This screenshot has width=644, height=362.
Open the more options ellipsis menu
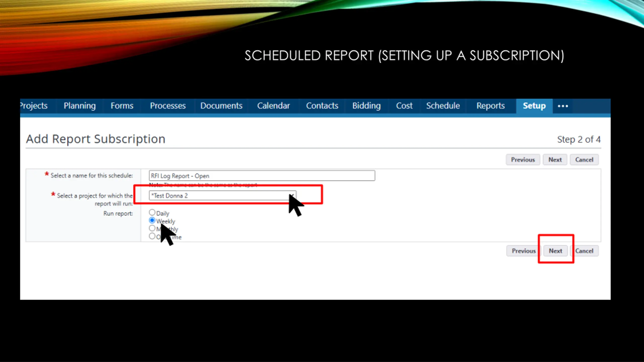(x=562, y=106)
